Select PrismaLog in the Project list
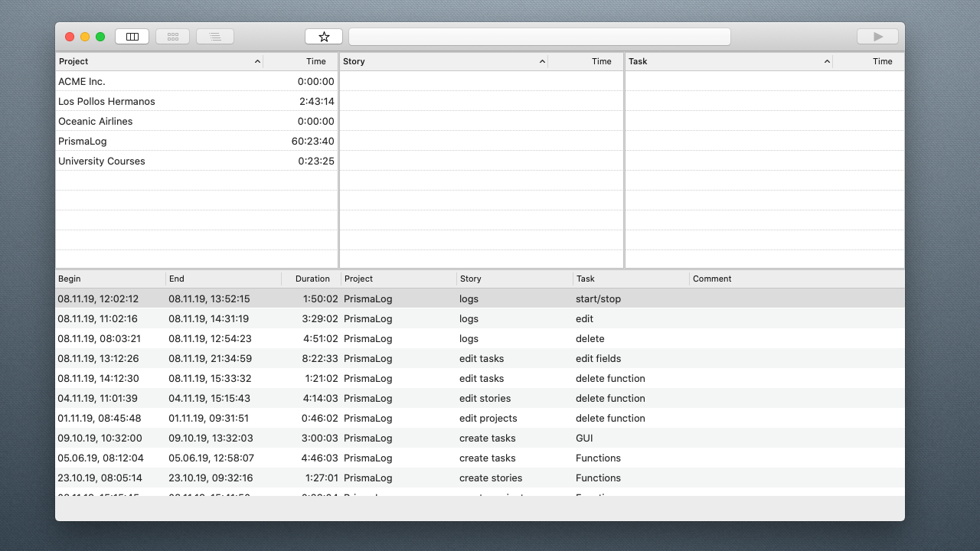980x551 pixels. (197, 141)
